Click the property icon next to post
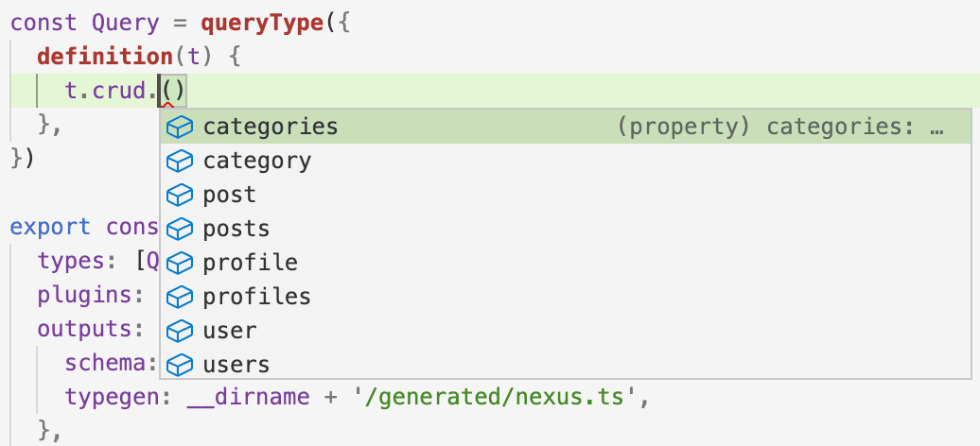This screenshot has height=446, width=980. pyautogui.click(x=179, y=195)
